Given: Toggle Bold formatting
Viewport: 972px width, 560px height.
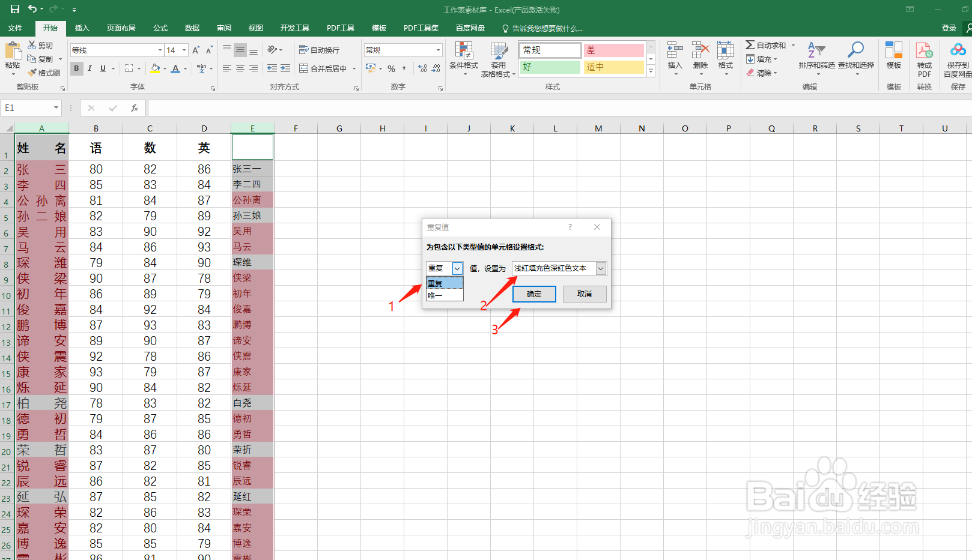Looking at the screenshot, I should (76, 68).
